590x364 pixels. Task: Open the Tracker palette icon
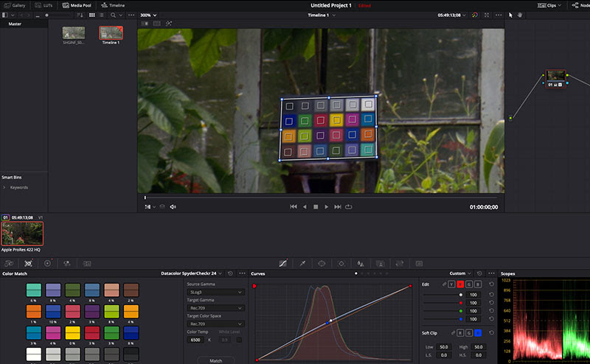click(x=341, y=264)
